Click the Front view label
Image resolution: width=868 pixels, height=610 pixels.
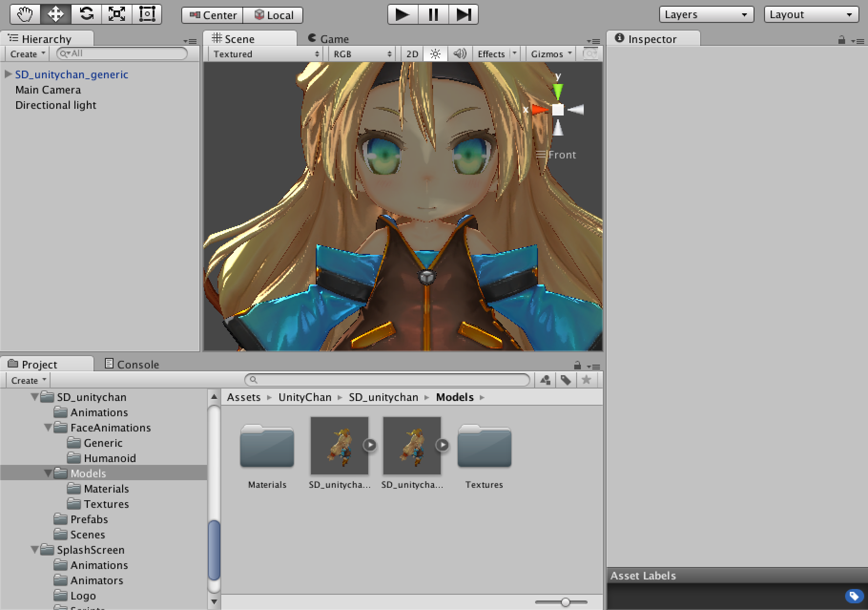click(x=562, y=155)
